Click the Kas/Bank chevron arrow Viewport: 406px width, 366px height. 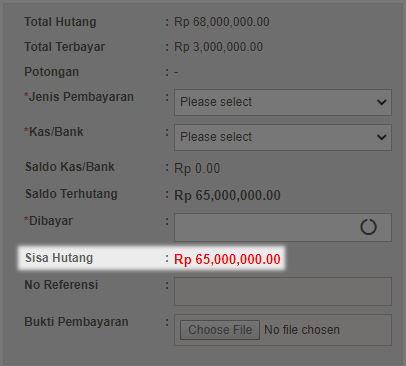click(382, 137)
